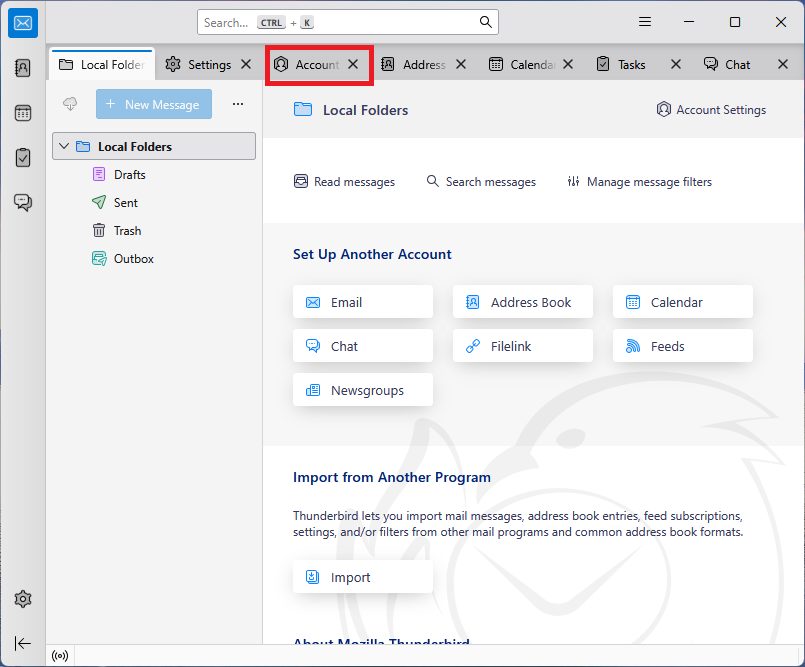Set up a Feeds account
This screenshot has width=805, height=667.
click(x=683, y=346)
